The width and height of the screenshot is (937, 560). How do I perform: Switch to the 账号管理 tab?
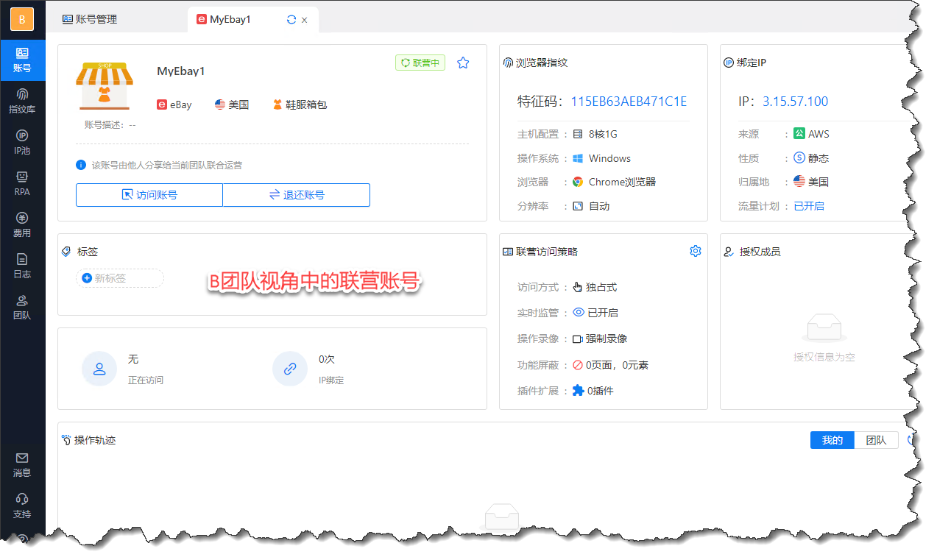point(90,20)
